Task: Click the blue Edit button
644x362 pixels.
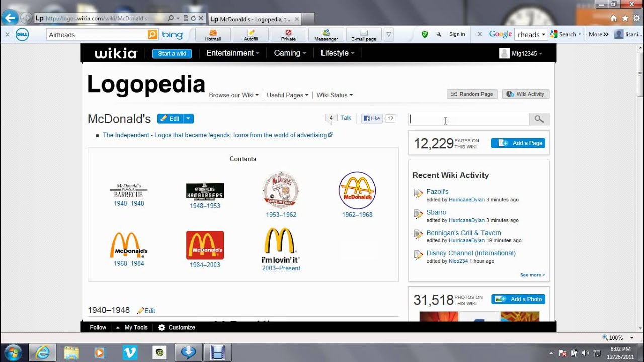Action: (170, 119)
